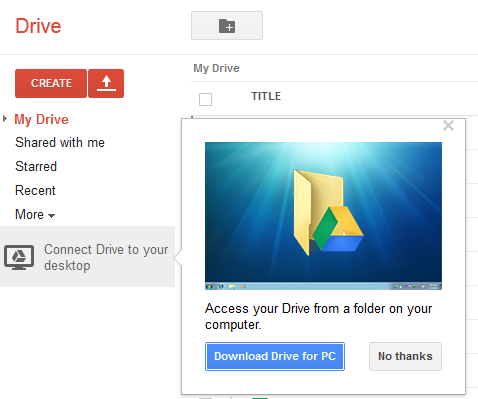Close the popup with the X icon
The width and height of the screenshot is (478, 399).
coord(448,126)
